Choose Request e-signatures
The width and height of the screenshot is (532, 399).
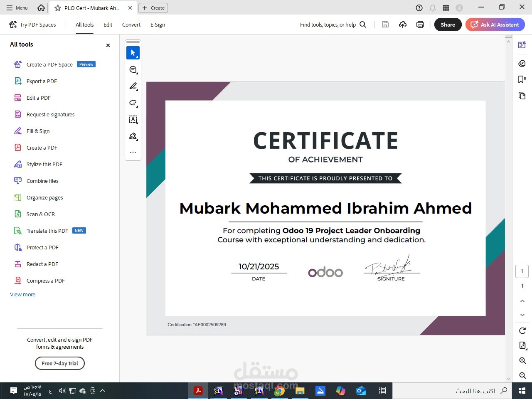point(44,114)
